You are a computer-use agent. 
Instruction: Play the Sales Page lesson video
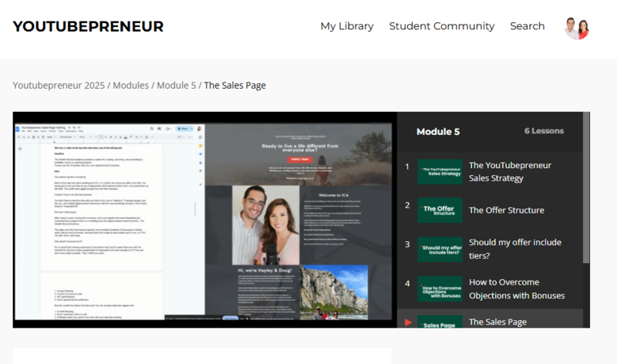pyautogui.click(x=204, y=220)
